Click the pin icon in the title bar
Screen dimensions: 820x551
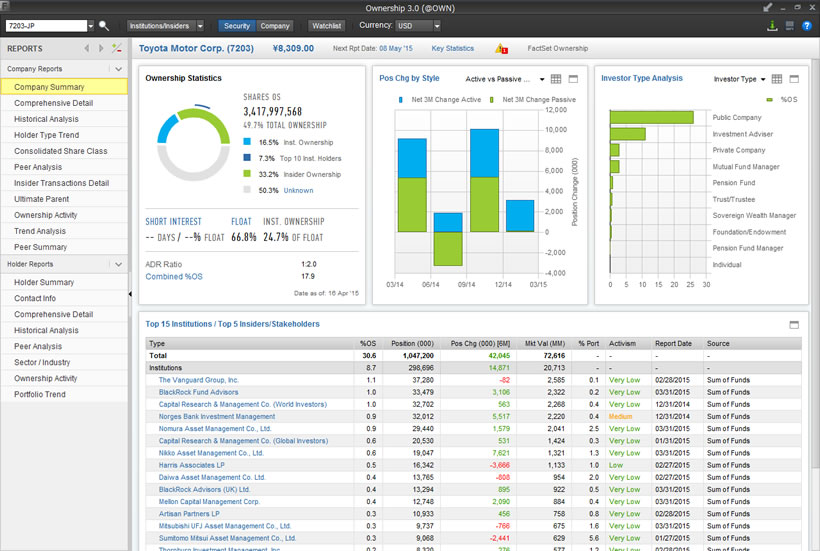pyautogui.click(x=767, y=7)
